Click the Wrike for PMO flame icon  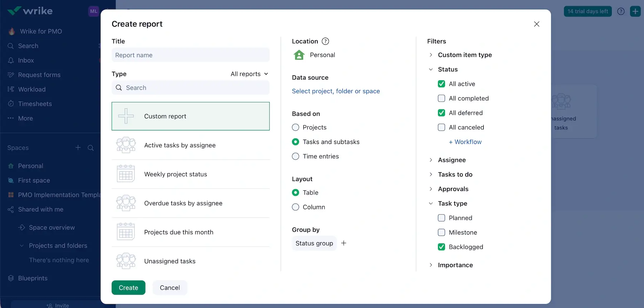11,31
